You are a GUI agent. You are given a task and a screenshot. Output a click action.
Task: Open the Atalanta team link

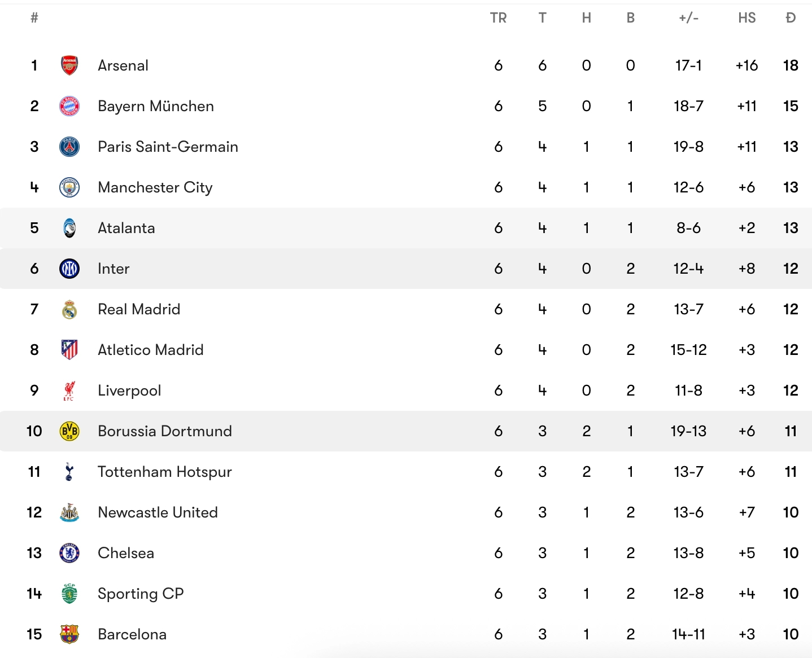click(x=126, y=228)
